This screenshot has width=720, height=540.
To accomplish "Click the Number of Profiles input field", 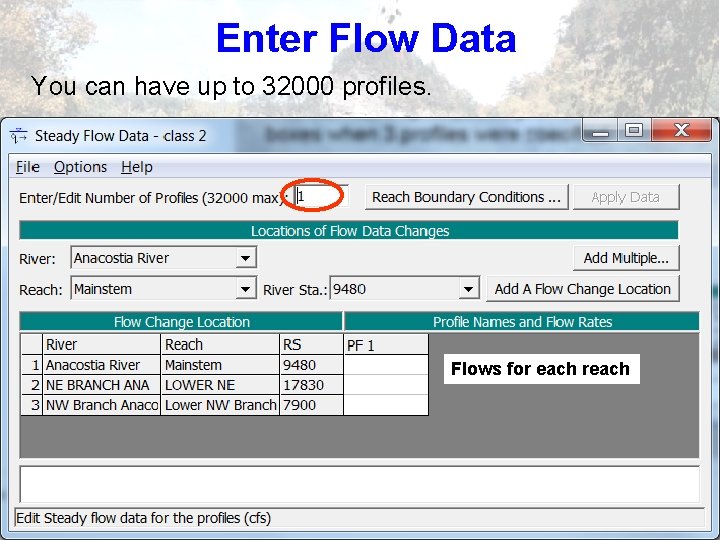I will tap(321, 197).
